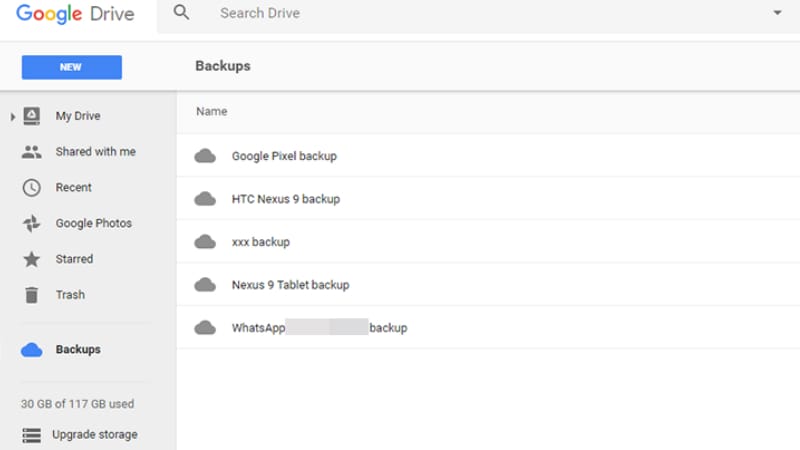The height and width of the screenshot is (450, 800).
Task: Click the search magnifier icon
Action: click(x=181, y=13)
